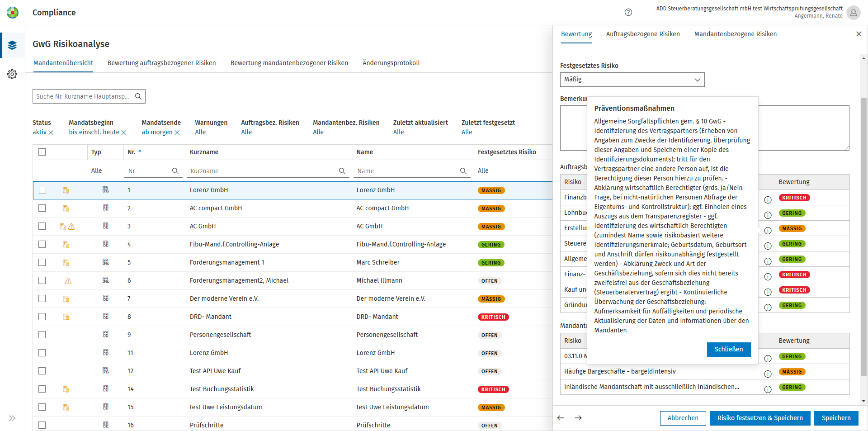The image size is (868, 431).
Task: Open info icon next to first KRITISCH rating
Action: [768, 200]
